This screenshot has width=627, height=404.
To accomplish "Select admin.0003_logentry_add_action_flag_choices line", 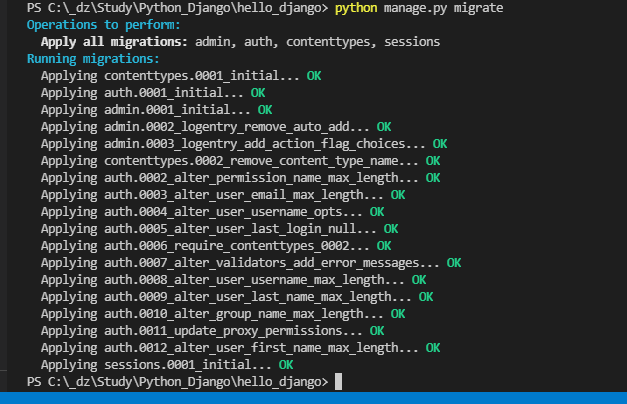I will pos(244,144).
